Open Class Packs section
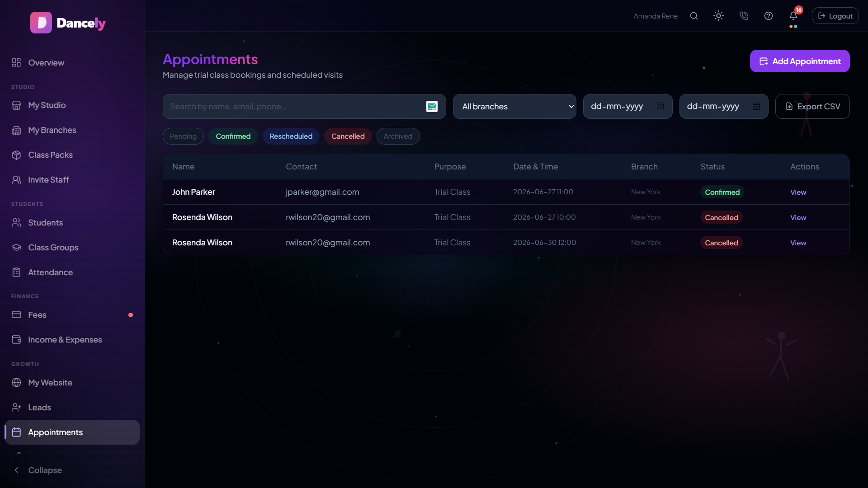This screenshot has width=868, height=488. tap(72, 155)
